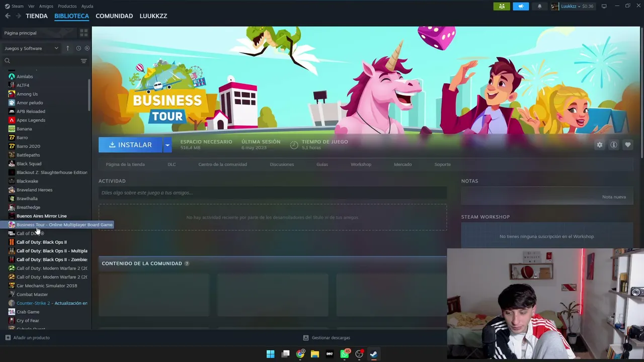Image resolution: width=644 pixels, height=362 pixels.
Task: Go to the BIBLIOTECA section
Action: [71, 16]
